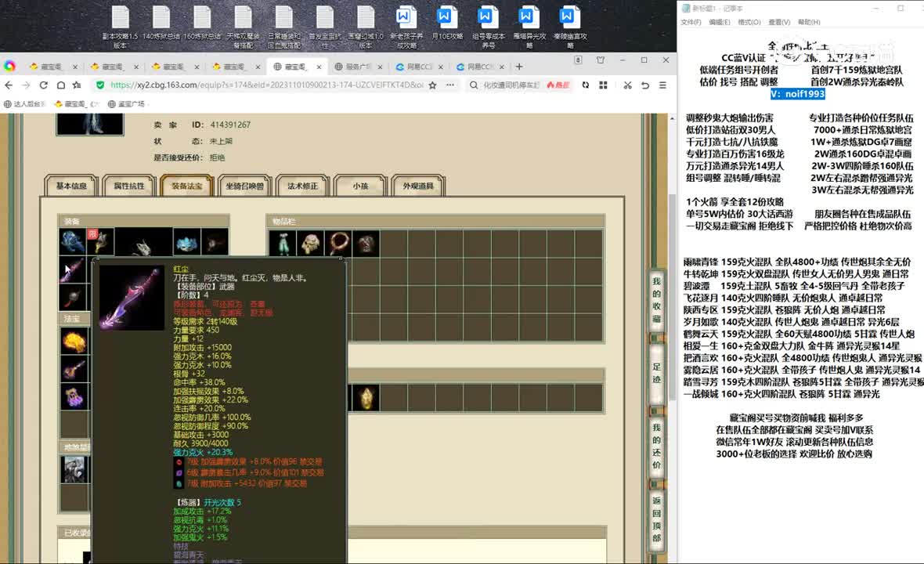Bookmark this page with the star icon

pyautogui.click(x=432, y=85)
